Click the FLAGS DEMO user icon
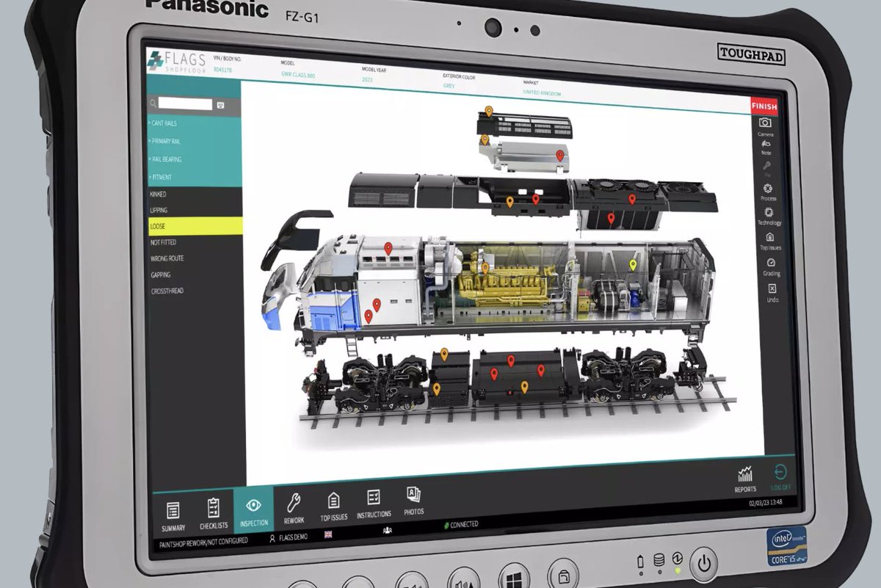 tap(272, 538)
